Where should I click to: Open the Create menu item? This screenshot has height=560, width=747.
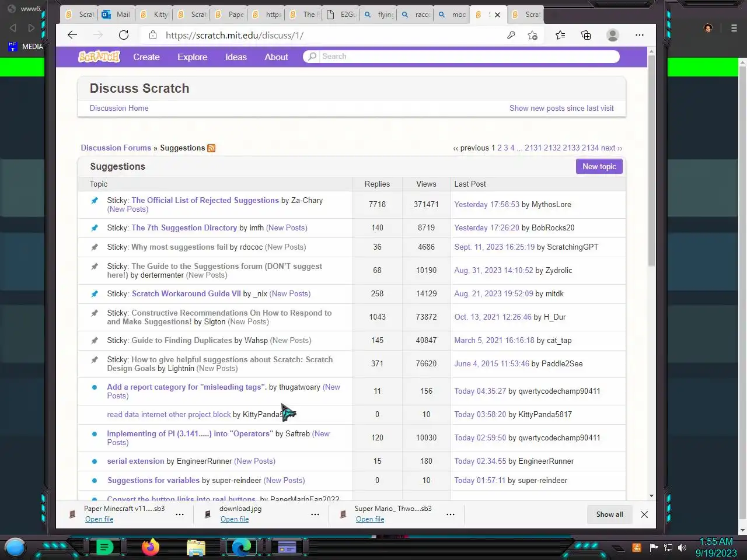tap(146, 57)
